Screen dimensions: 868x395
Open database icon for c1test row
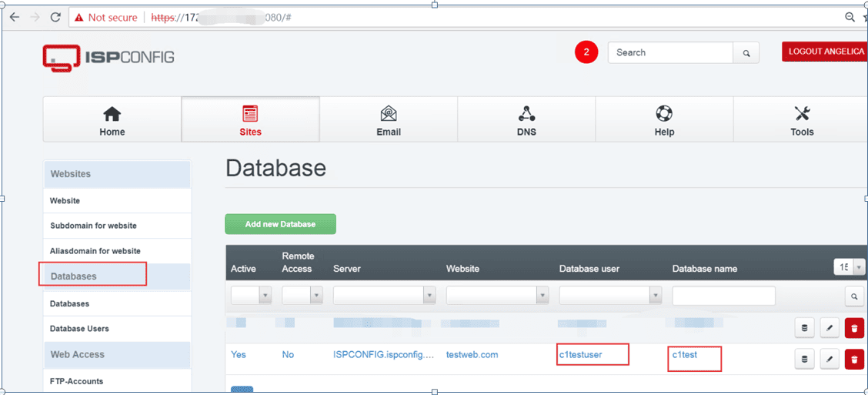tap(804, 359)
